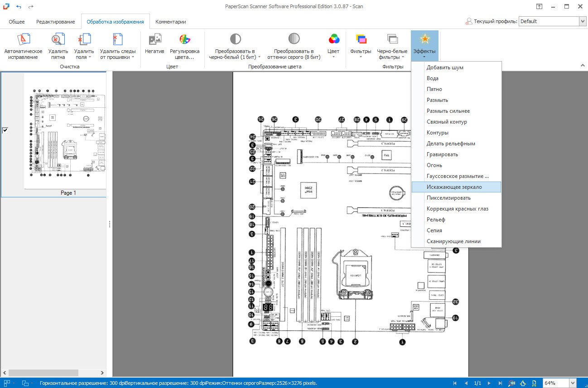
Task: Open the Текущий профиль dropdown
Action: [x=582, y=21]
